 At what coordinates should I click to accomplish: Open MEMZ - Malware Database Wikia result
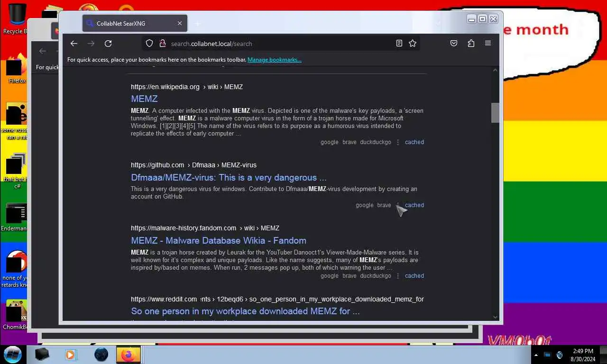tap(219, 241)
